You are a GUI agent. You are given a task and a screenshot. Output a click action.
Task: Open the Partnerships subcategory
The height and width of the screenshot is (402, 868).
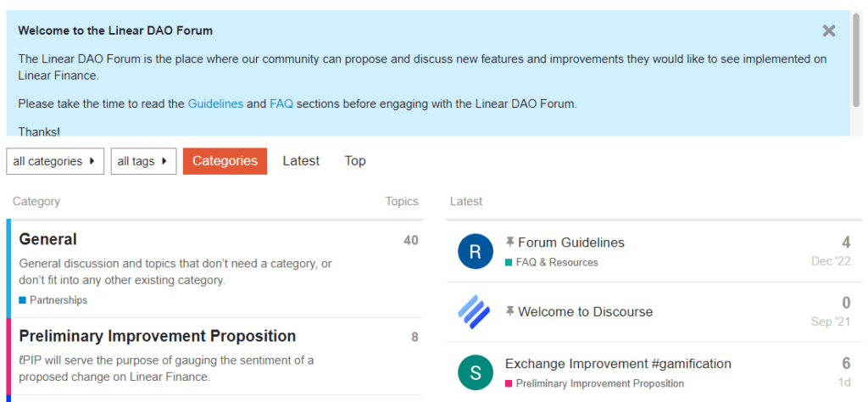coord(58,300)
